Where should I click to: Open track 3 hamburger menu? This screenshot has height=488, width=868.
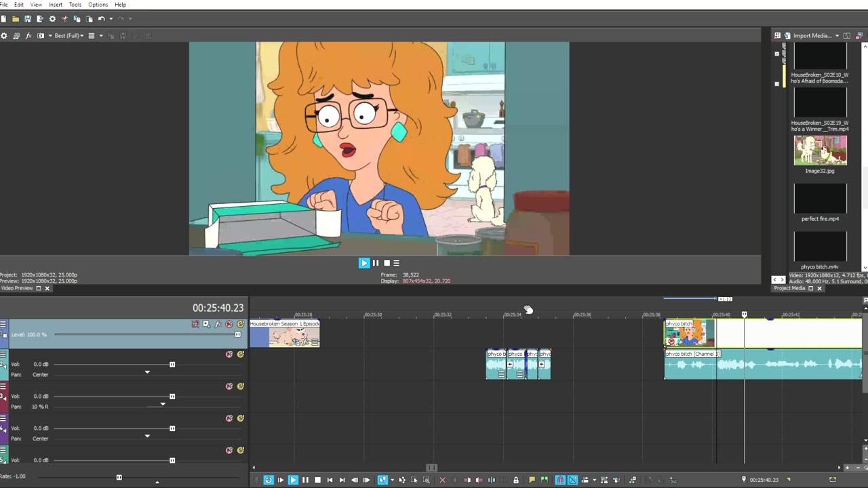(x=3, y=386)
